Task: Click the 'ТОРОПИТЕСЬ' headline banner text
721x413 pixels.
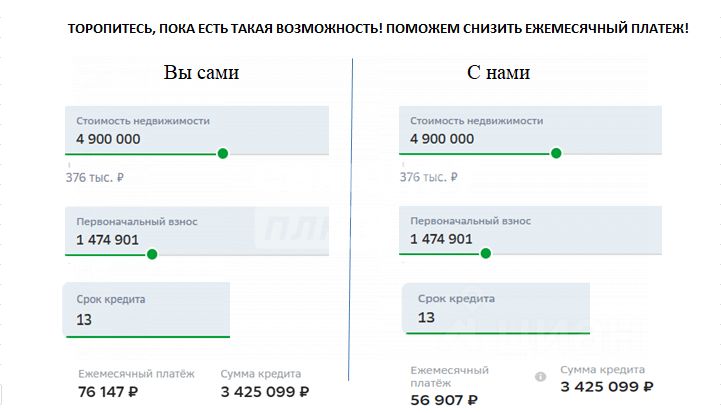Action: click(x=378, y=29)
